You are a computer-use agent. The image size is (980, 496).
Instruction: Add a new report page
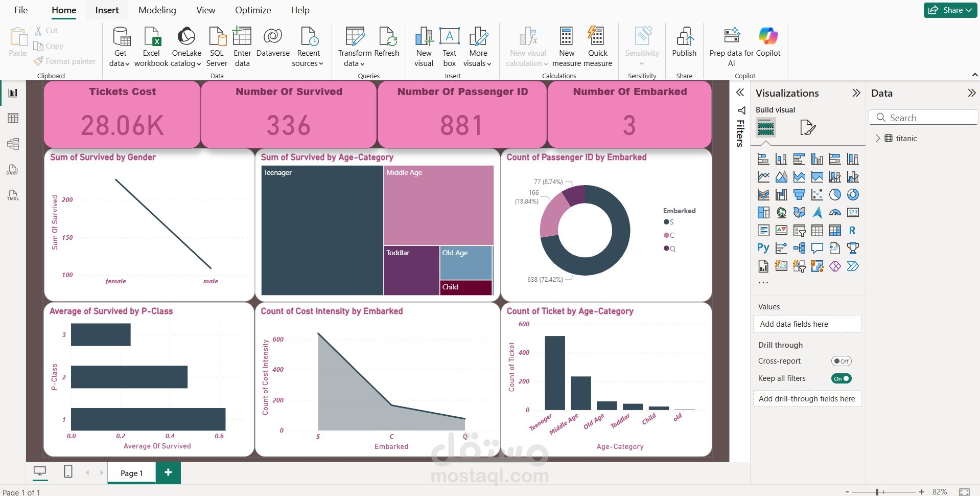[168, 472]
